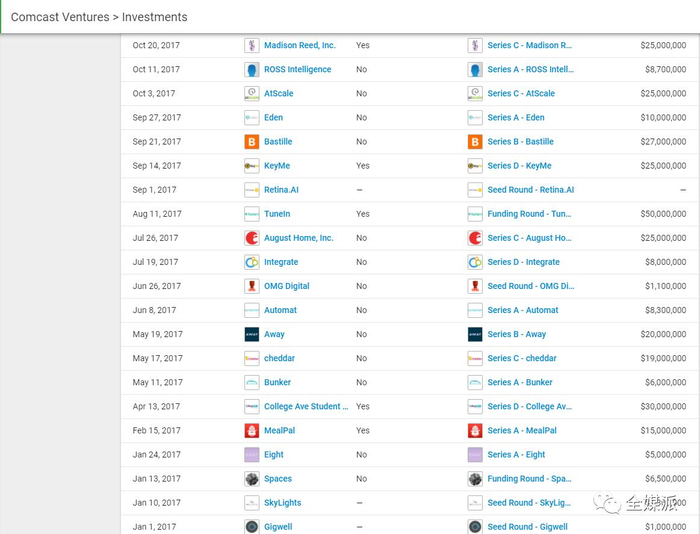This screenshot has height=534, width=700.
Task: Open Seed Round - Retina.AI link
Action: 531,190
